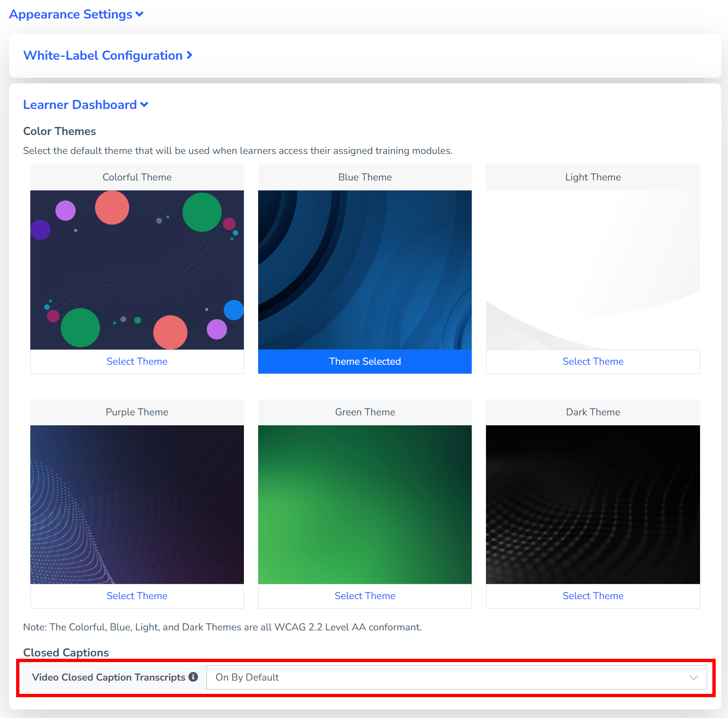Viewport: 728px width, 718px height.
Task: Collapse the Appearance Settings section
Action: (x=76, y=14)
